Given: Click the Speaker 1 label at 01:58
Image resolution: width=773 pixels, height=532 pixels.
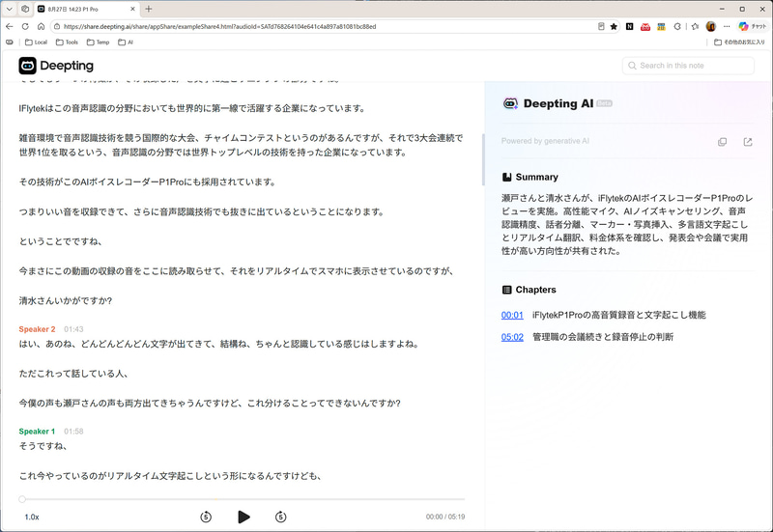Looking at the screenshot, I should pyautogui.click(x=37, y=431).
